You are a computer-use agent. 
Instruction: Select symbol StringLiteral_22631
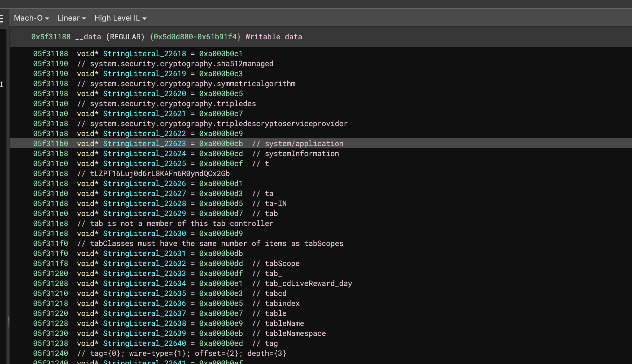[x=145, y=253]
